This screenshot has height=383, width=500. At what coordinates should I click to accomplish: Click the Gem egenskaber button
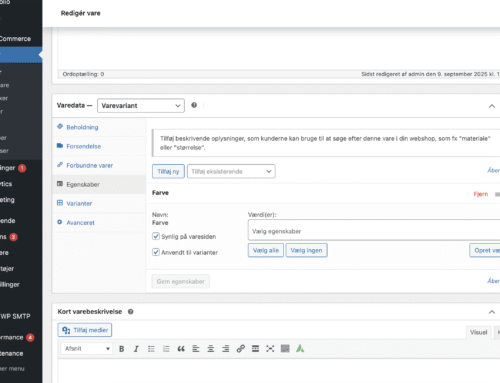[x=181, y=281]
